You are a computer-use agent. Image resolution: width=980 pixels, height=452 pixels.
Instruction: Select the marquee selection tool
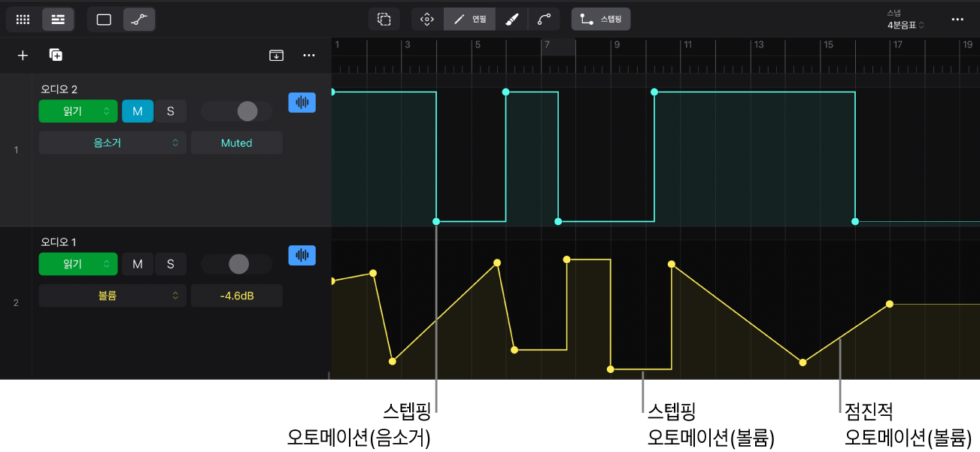(x=384, y=20)
